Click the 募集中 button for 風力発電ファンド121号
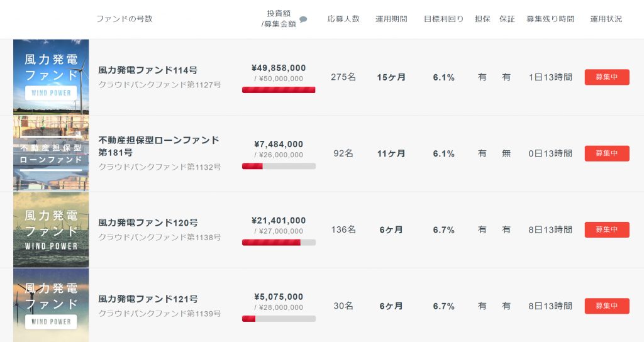644x342 pixels. coord(607,306)
